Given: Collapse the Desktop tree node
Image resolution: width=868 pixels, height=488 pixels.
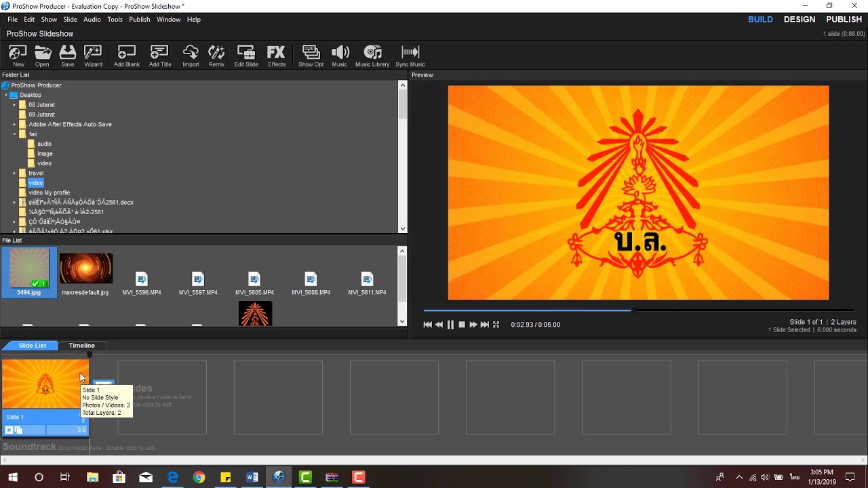Looking at the screenshot, I should pyautogui.click(x=5, y=96).
